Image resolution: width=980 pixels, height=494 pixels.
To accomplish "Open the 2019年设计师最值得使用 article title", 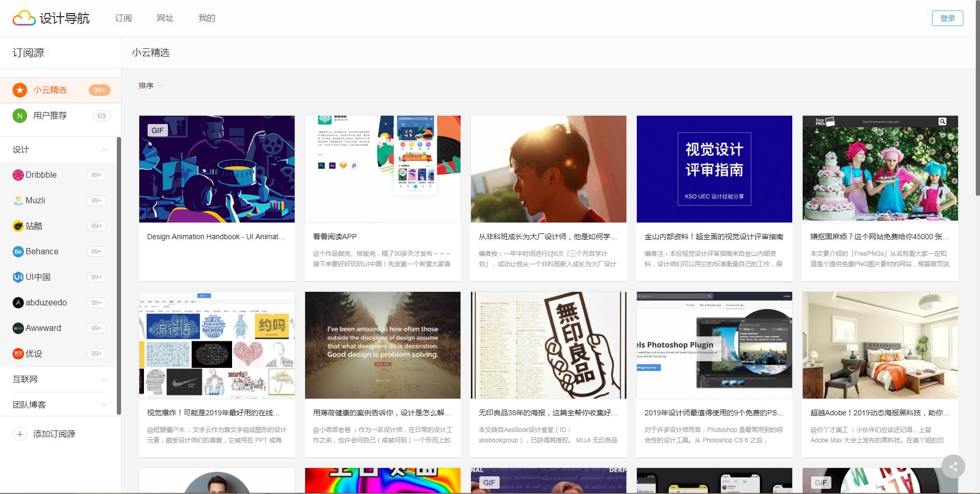I will click(714, 413).
